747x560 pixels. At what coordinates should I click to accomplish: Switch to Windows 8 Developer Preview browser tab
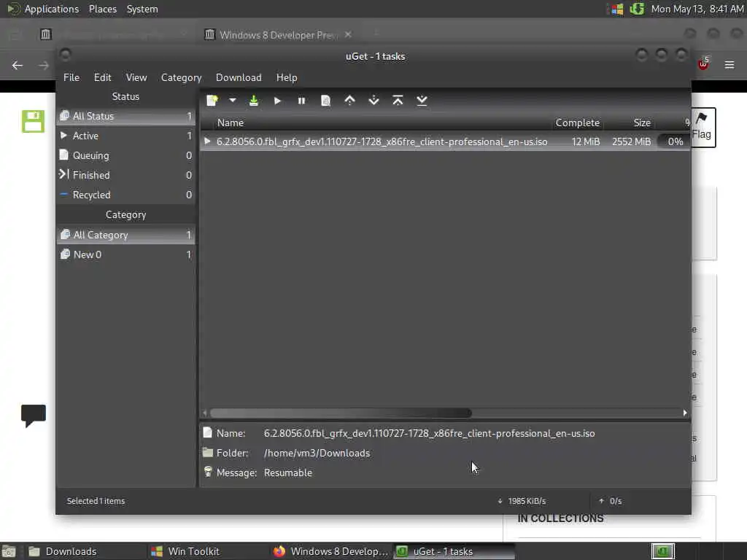coord(279,35)
